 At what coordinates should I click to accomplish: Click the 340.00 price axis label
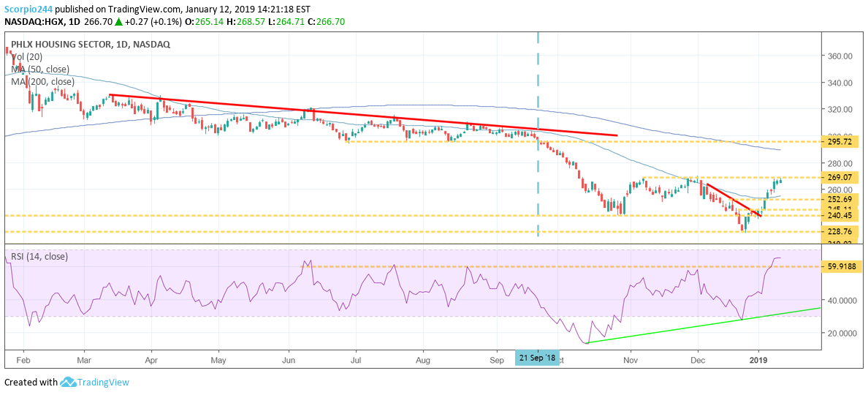point(841,83)
